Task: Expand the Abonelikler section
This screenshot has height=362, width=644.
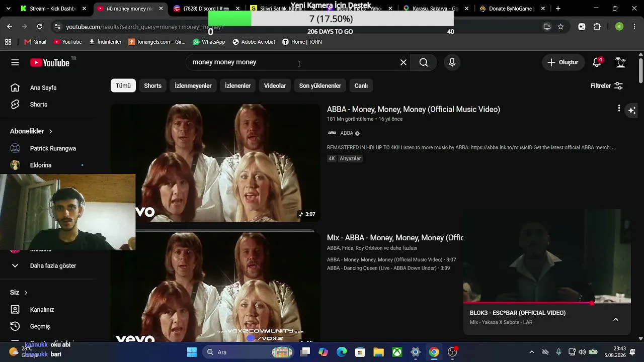Action: click(x=31, y=131)
